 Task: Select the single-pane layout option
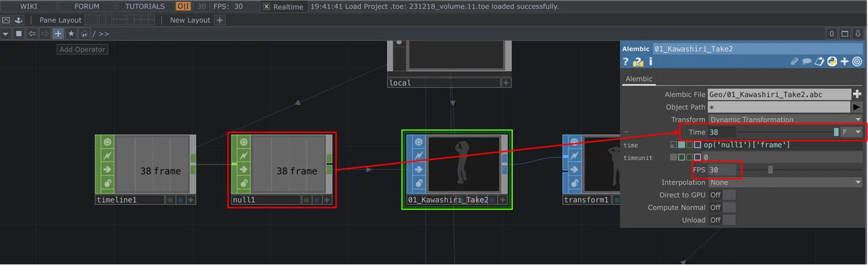90,20
